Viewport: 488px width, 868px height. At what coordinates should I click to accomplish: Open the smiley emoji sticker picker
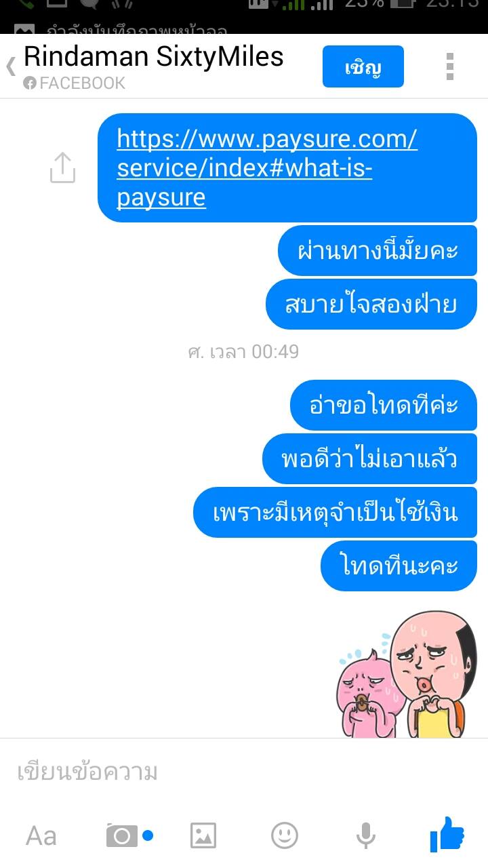(285, 835)
